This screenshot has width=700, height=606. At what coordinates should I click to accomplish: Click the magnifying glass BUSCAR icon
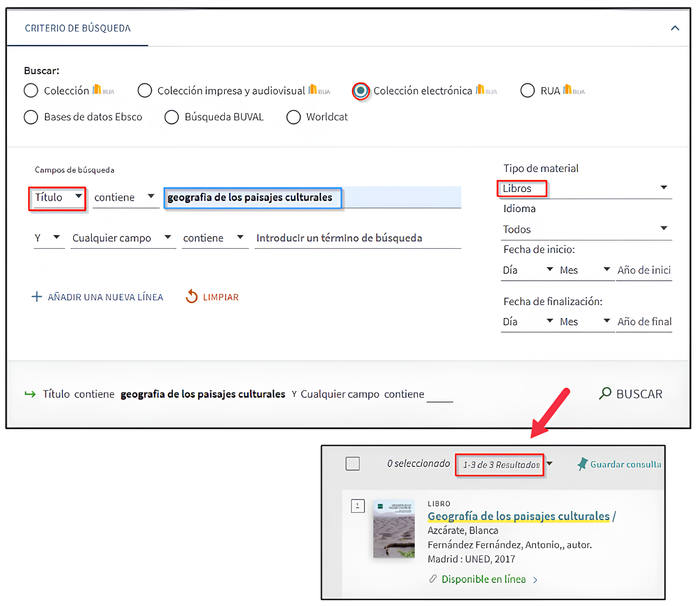pyautogui.click(x=605, y=393)
